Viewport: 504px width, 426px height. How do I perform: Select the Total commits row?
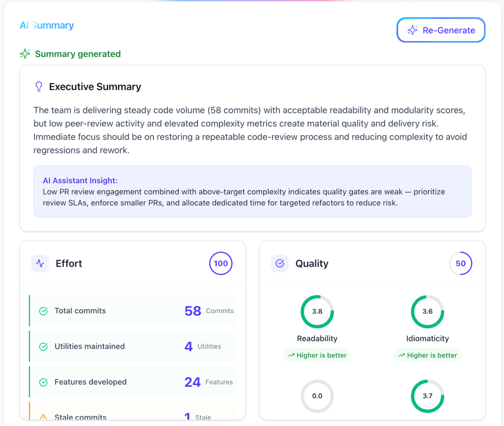click(x=133, y=311)
